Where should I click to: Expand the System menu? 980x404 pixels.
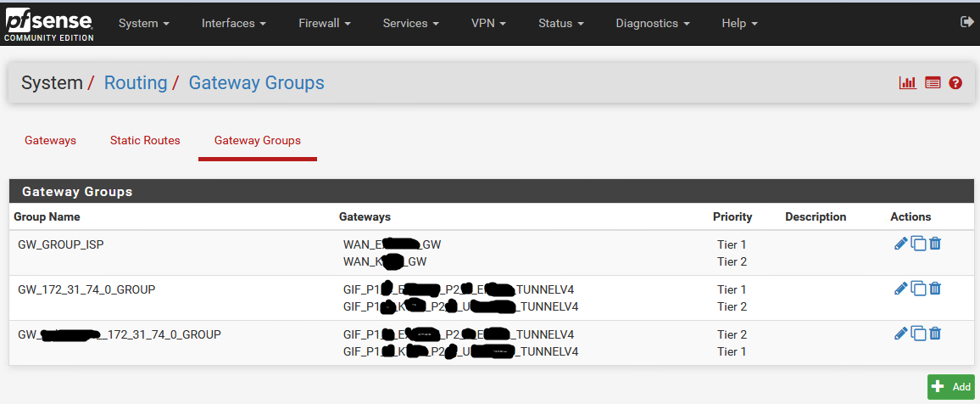(x=144, y=23)
